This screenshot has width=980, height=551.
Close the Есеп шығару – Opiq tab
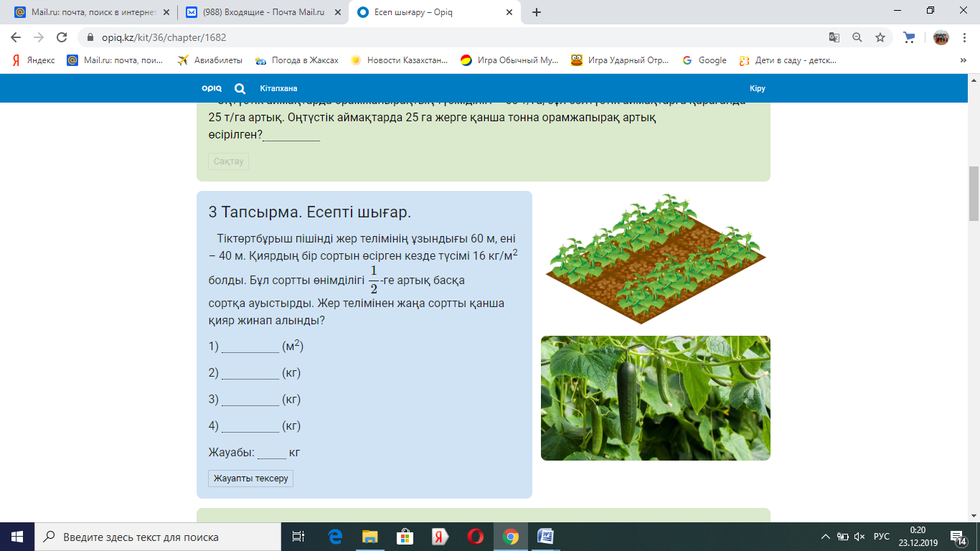coord(510,12)
